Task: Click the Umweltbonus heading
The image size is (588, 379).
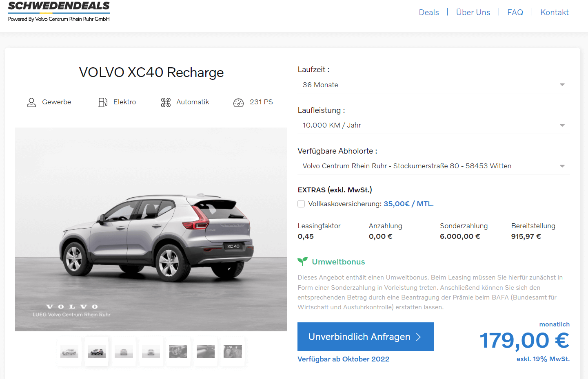Action: pos(338,262)
